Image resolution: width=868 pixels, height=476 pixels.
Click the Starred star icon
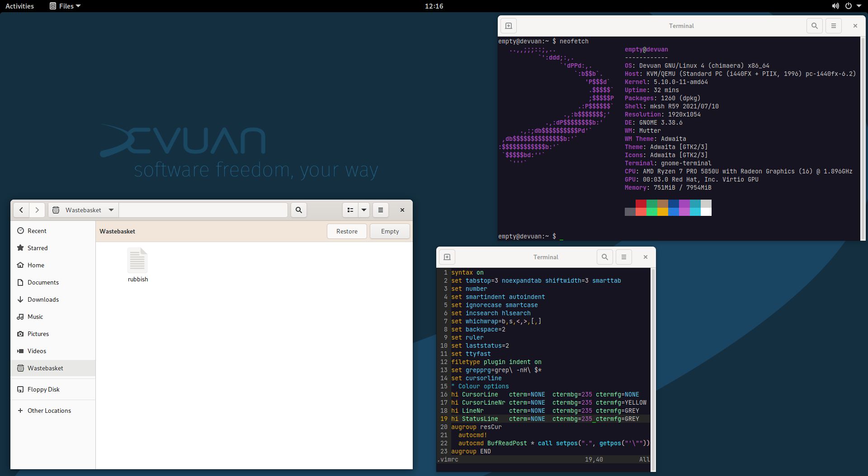pyautogui.click(x=20, y=247)
